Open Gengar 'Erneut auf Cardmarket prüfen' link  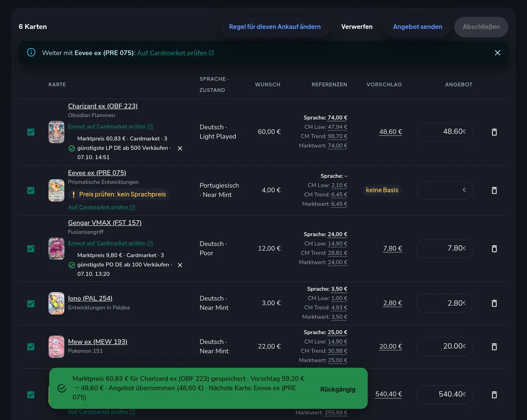coord(110,243)
